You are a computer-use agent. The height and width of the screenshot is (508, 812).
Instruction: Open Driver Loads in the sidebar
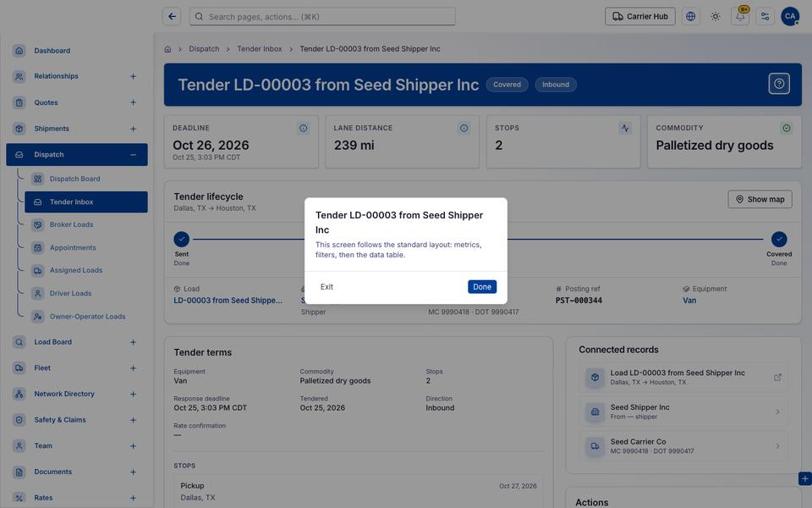86,294
